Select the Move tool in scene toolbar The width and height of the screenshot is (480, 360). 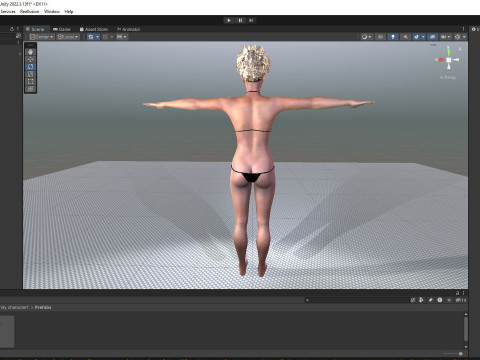click(x=30, y=59)
